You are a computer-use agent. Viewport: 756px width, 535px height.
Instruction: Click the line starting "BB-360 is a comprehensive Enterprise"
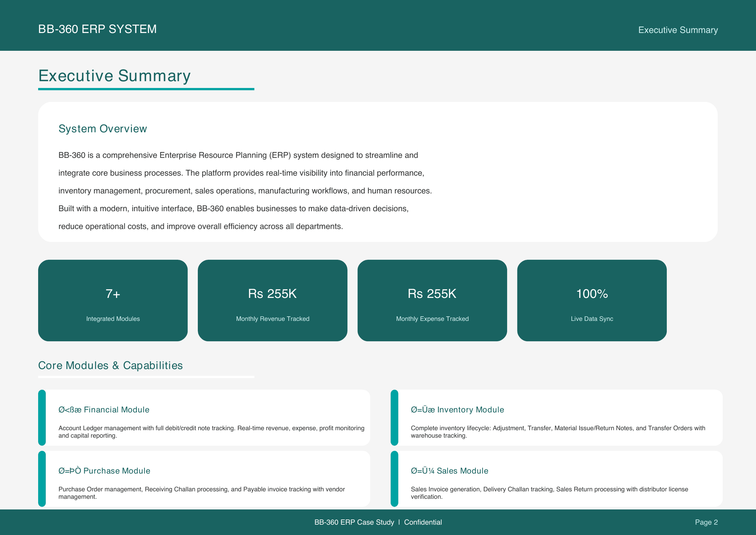(x=238, y=155)
